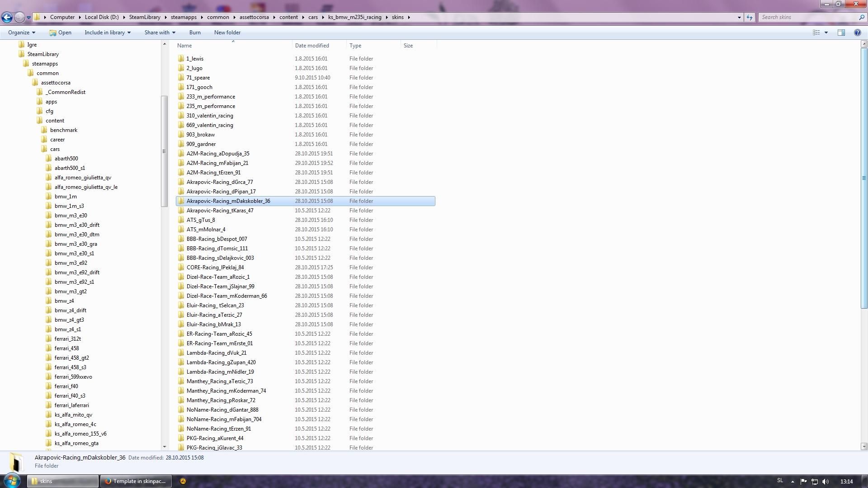Image resolution: width=868 pixels, height=488 pixels.
Task: Select ATS_gTus_8 folder
Action: [305, 220]
